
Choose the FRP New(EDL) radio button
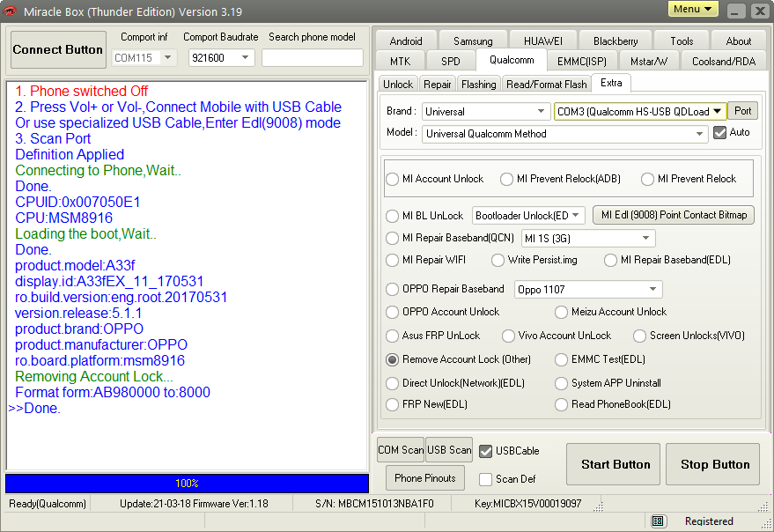(393, 404)
